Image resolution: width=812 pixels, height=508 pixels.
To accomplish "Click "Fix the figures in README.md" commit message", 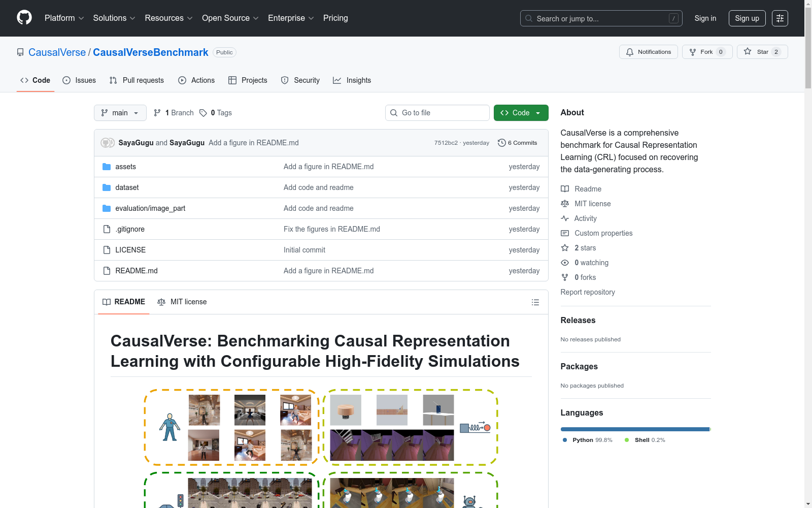I will (x=332, y=229).
